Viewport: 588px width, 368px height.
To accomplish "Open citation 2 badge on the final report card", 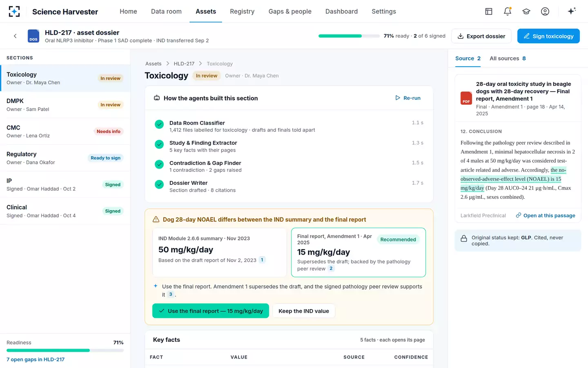I will click(331, 268).
